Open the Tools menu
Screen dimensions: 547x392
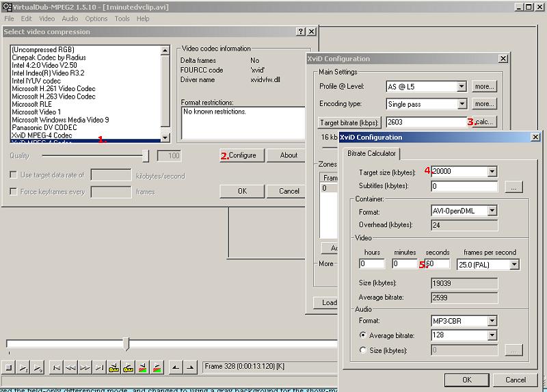coord(122,18)
